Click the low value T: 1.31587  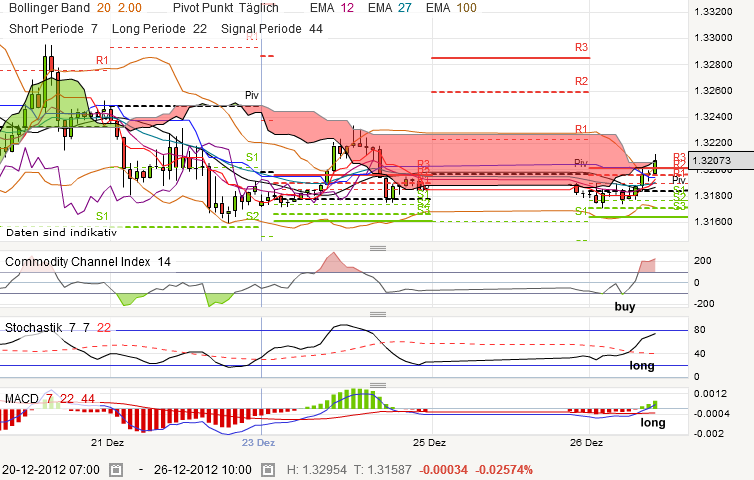click(383, 470)
